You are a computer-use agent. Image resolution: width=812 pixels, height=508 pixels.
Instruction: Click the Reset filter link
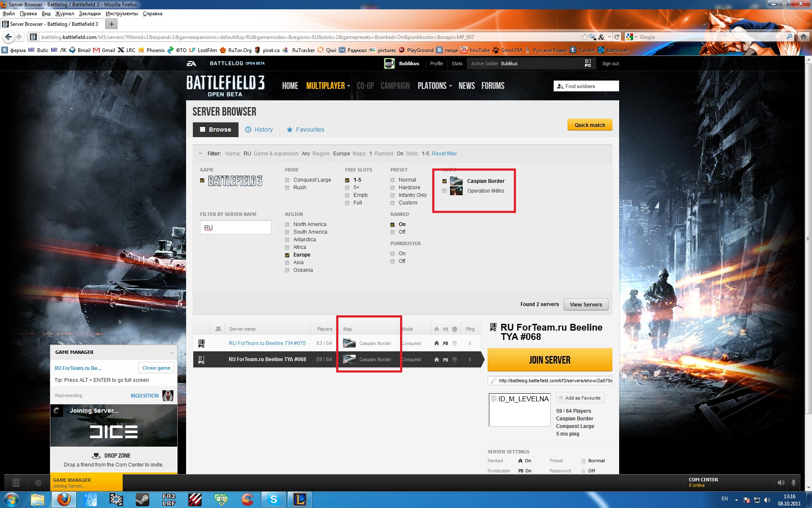coord(444,154)
